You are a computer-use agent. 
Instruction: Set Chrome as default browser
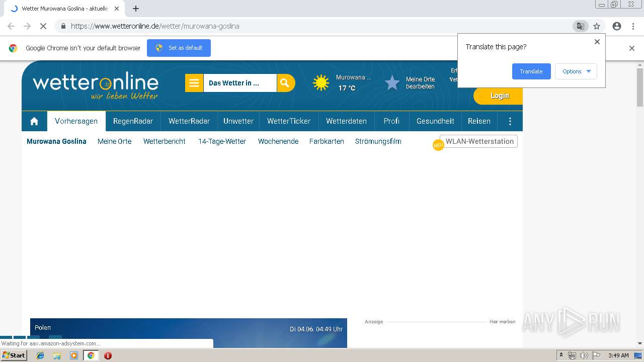pyautogui.click(x=179, y=48)
